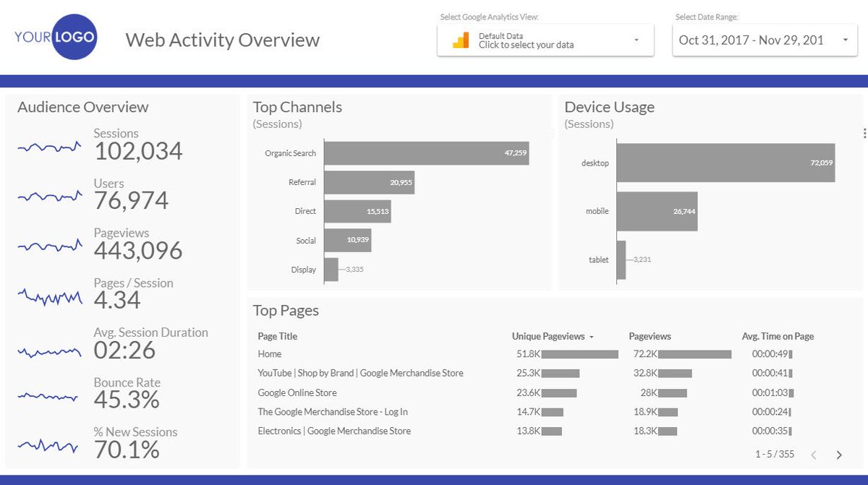Click the Pages / Session sparkline

[x=49, y=296]
